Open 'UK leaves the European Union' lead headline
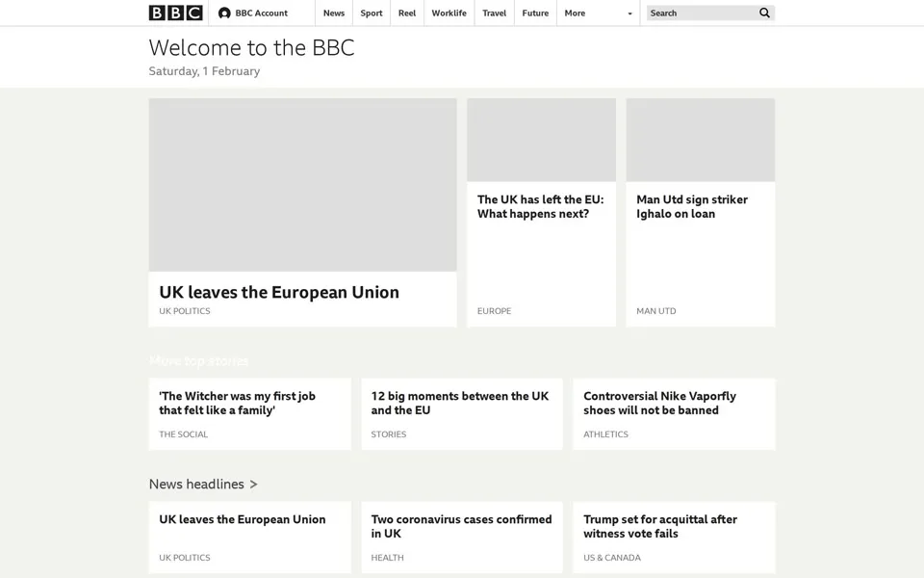This screenshot has height=578, width=924. (279, 292)
